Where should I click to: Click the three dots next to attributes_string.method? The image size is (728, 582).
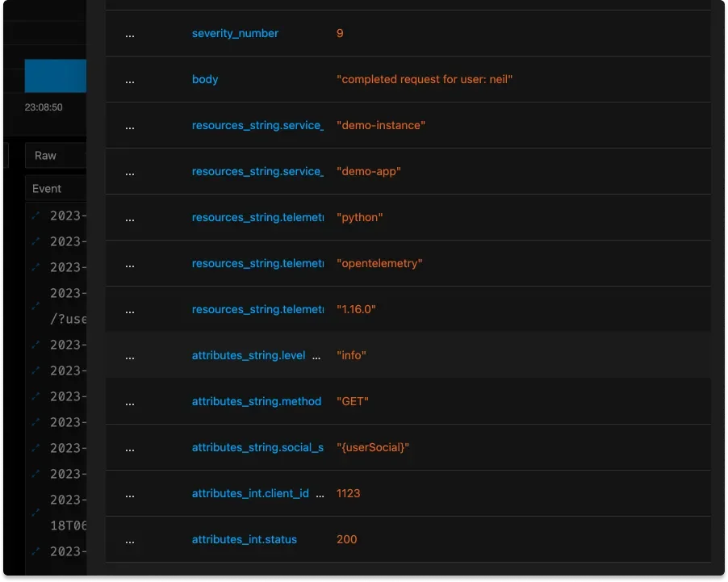coord(130,402)
